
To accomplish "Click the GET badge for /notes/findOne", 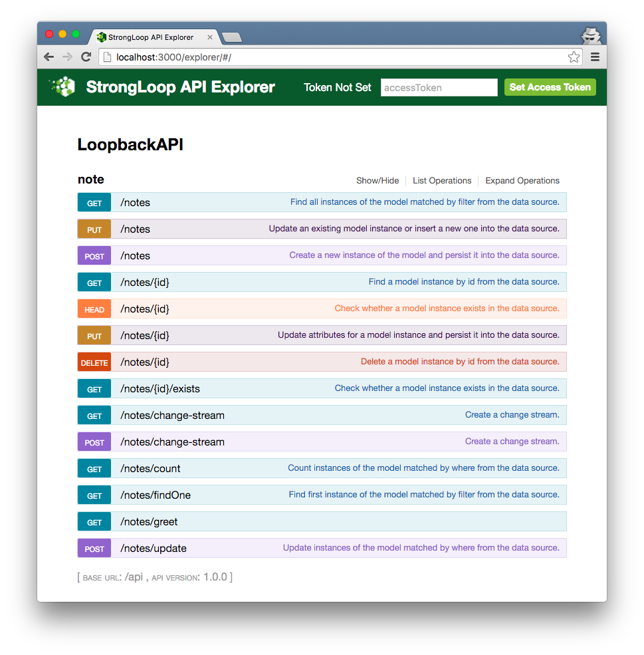I will 94,495.
